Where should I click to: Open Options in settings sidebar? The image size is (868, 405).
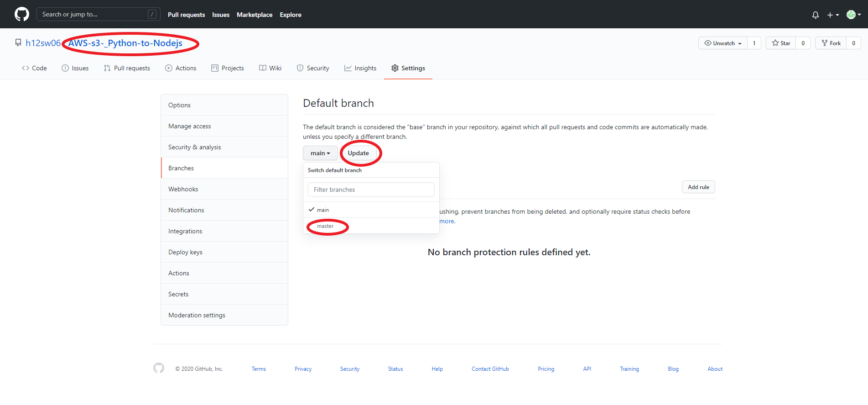(x=224, y=105)
